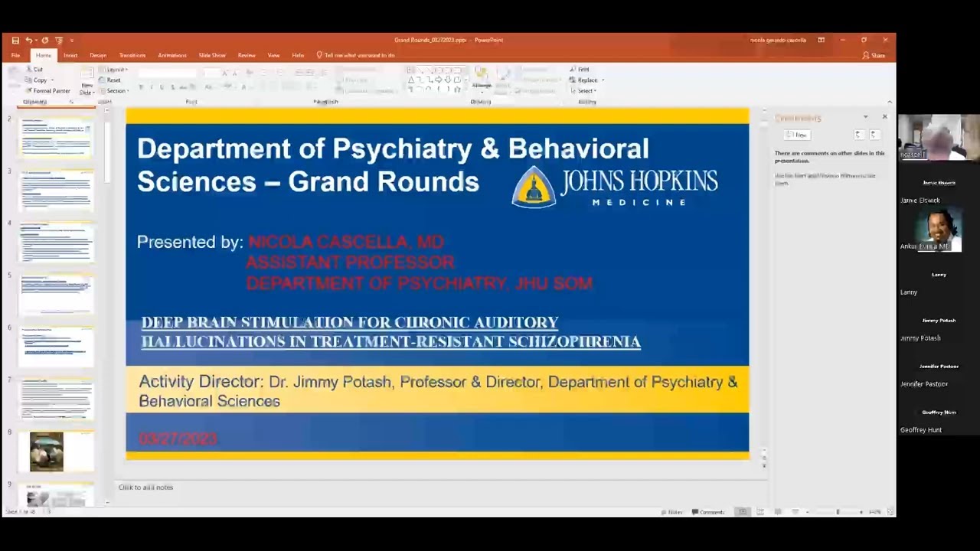The image size is (980, 551).
Task: Expand the shapes gallery more arrow
Action: (x=465, y=89)
